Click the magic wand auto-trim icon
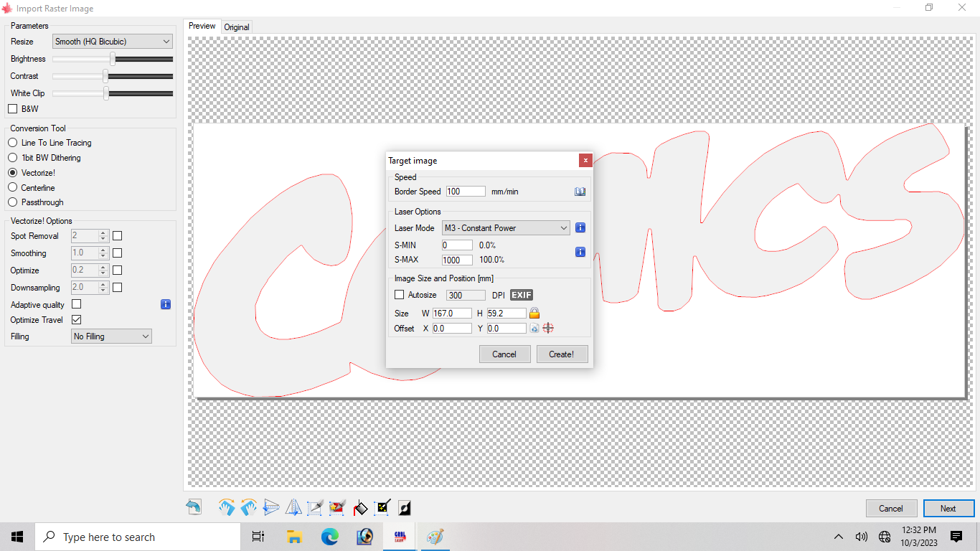This screenshot has width=980, height=551. [x=382, y=508]
